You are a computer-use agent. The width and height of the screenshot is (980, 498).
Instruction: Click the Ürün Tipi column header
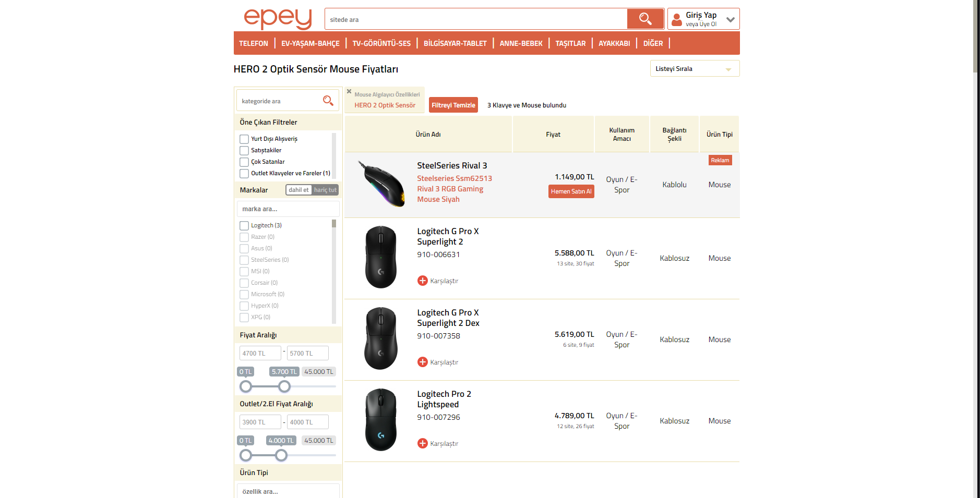click(720, 134)
